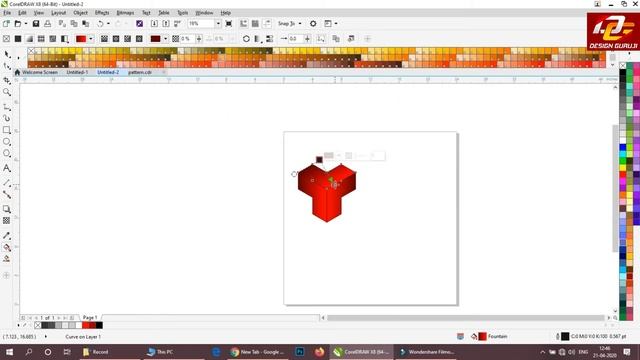Open the File menu
Viewport: 640px width, 360px height.
7,13
